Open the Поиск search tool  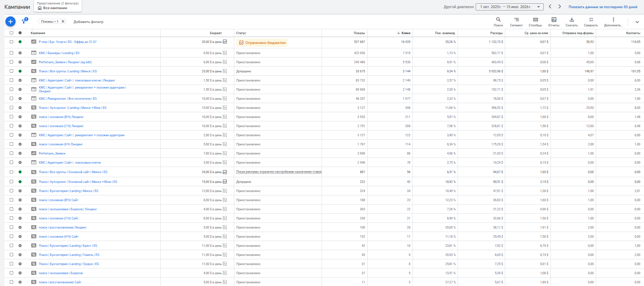pyautogui.click(x=498, y=22)
